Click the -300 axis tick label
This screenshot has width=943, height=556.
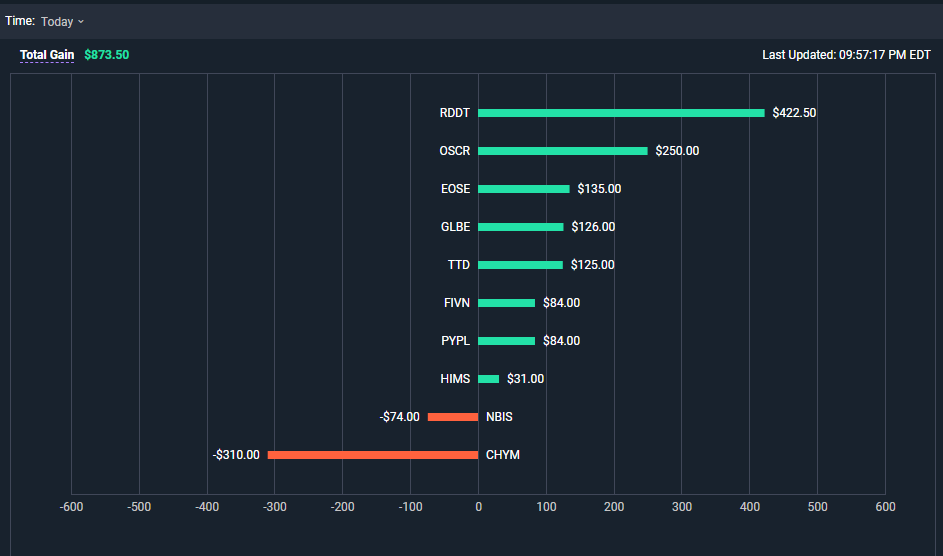click(x=275, y=507)
